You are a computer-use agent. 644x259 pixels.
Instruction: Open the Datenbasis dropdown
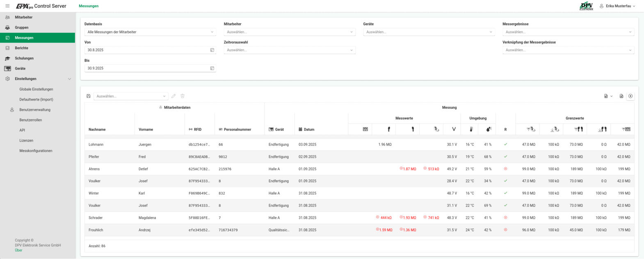(x=150, y=32)
